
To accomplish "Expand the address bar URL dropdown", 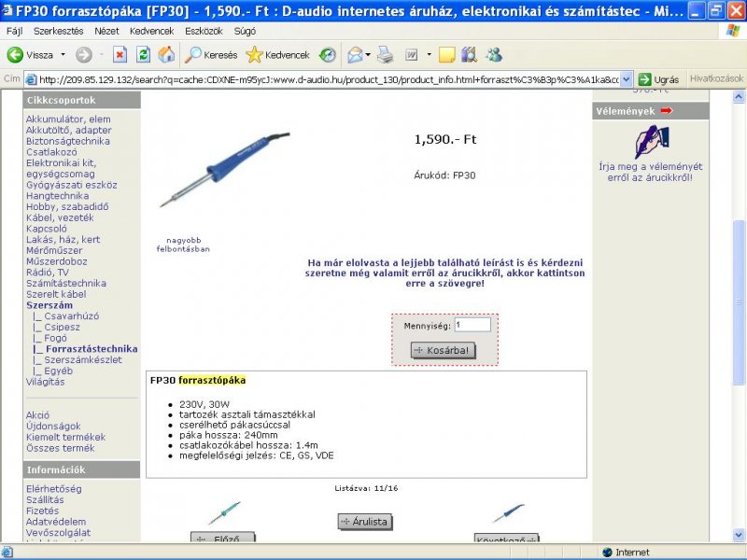I will click(x=627, y=79).
